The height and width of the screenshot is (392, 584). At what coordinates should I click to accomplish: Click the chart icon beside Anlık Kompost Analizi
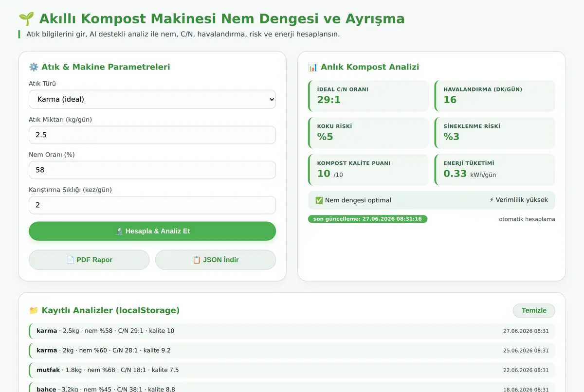(x=313, y=67)
